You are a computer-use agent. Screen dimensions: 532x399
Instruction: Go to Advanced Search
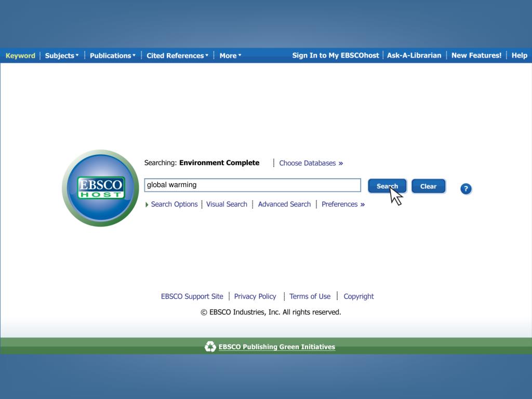(284, 204)
